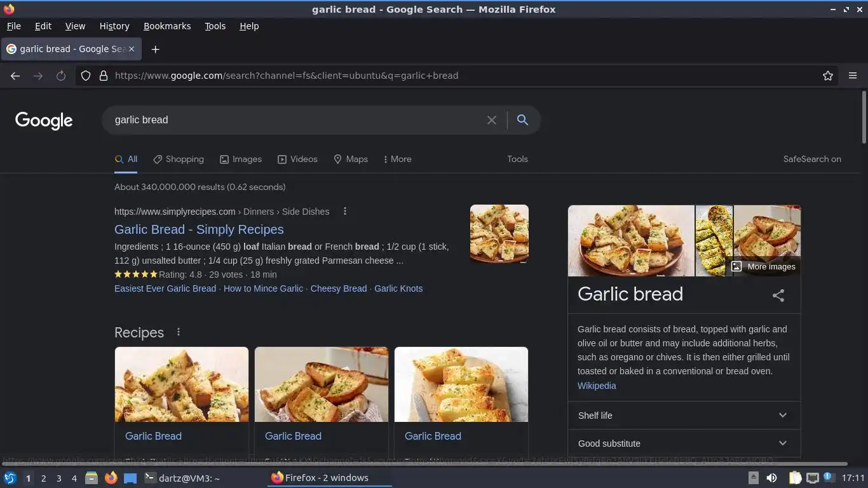868x488 pixels.
Task: Open dartz@VM3 terminal taskbar entry
Action: [182, 478]
